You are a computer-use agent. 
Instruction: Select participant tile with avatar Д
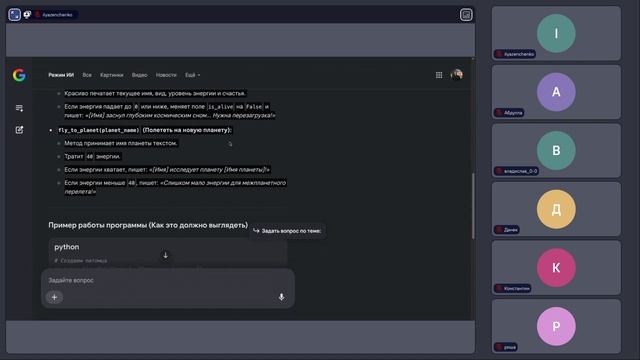556,209
